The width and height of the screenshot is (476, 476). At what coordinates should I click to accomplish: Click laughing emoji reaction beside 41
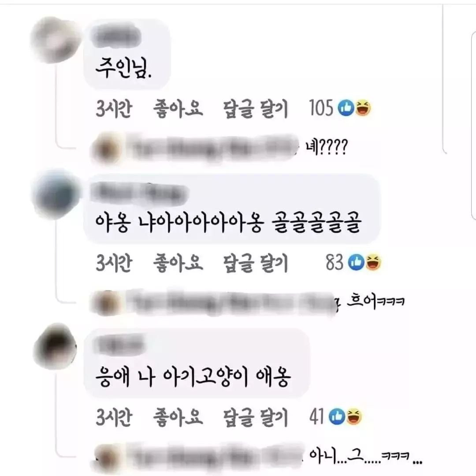tap(354, 416)
